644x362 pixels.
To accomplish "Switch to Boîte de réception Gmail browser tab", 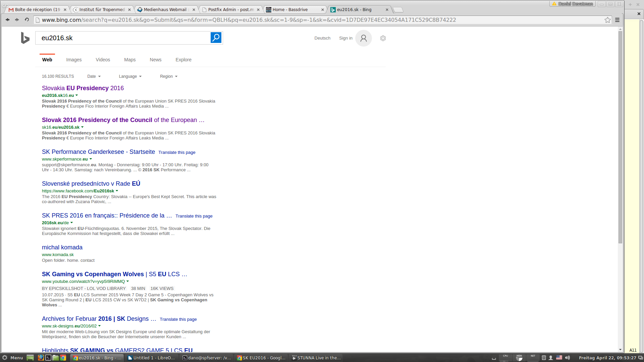I will coord(37,10).
